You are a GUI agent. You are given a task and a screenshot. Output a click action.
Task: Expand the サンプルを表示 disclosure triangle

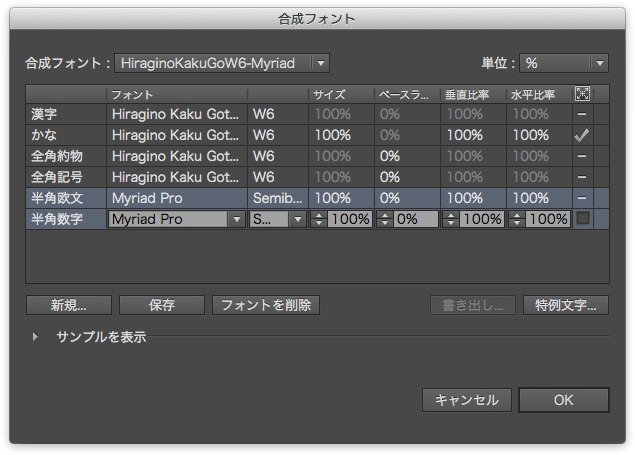tap(36, 338)
